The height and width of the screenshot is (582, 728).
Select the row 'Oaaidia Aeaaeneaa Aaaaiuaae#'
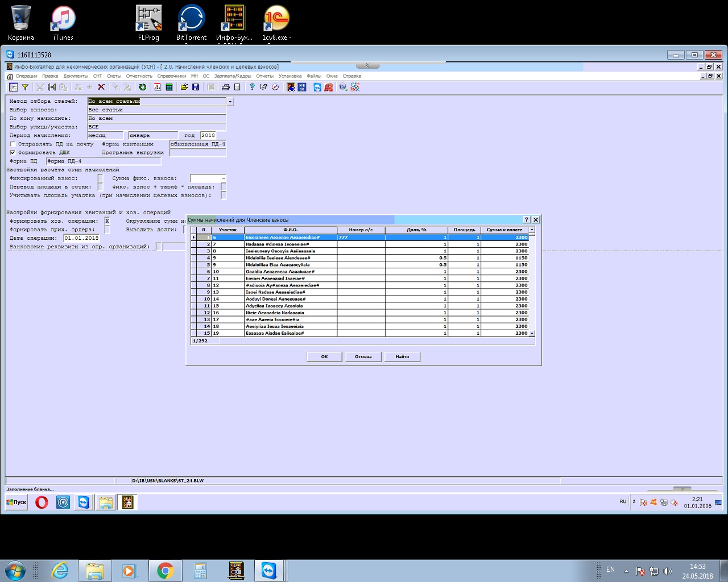[x=362, y=272]
